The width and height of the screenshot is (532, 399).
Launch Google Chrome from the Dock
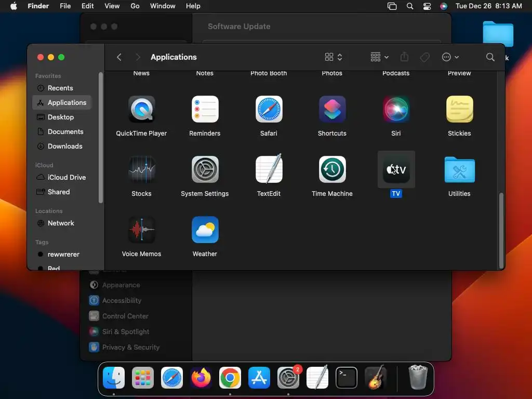[x=230, y=378]
